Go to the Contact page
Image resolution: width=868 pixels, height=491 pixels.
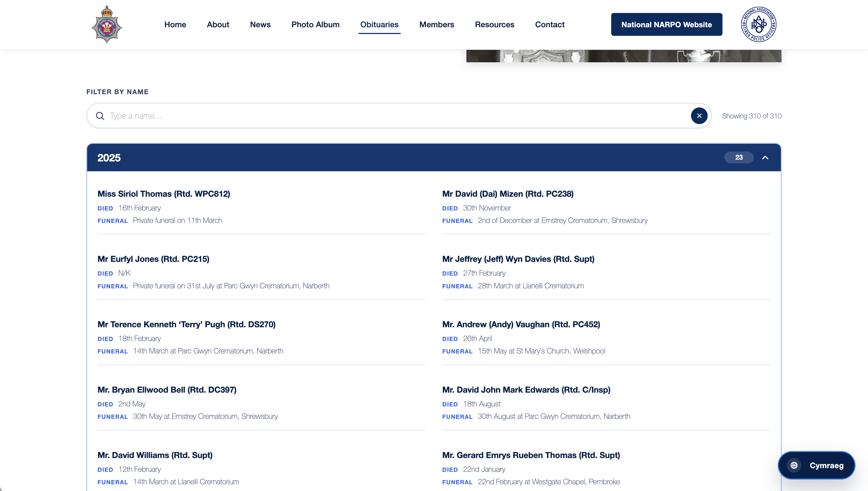click(x=549, y=25)
